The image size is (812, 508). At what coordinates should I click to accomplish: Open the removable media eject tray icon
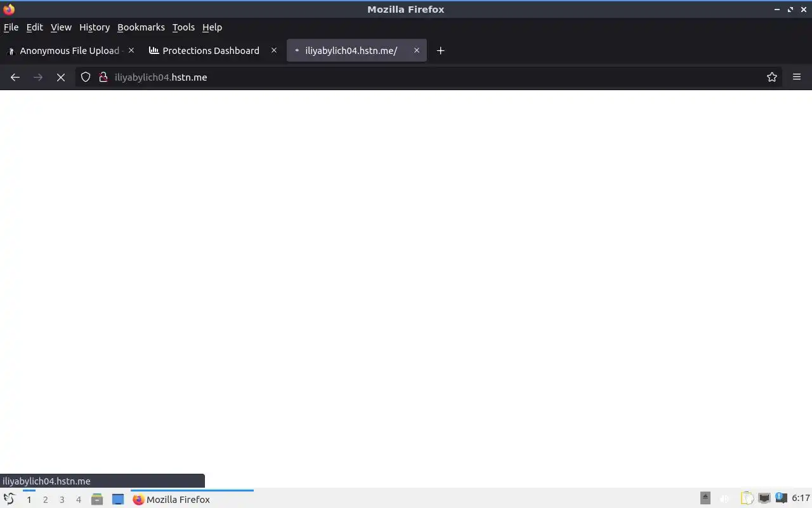coord(705,498)
